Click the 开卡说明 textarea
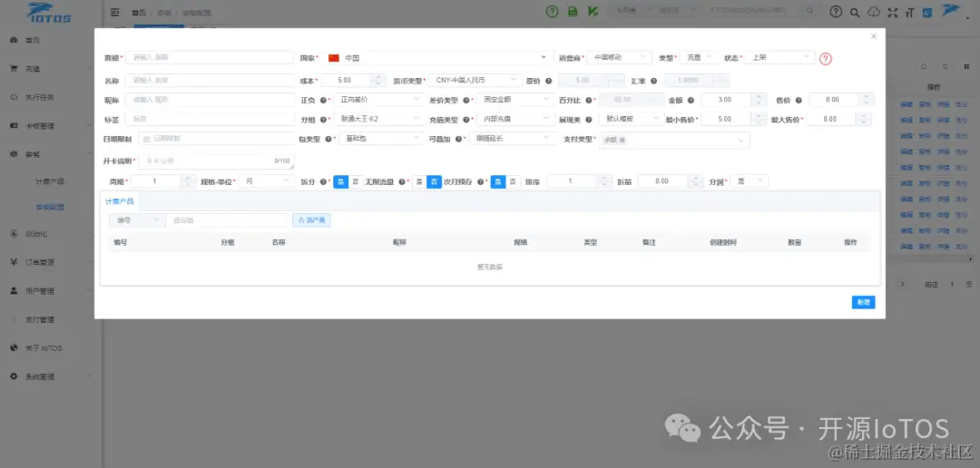Screen dimensions: 980x468 tap(216, 161)
